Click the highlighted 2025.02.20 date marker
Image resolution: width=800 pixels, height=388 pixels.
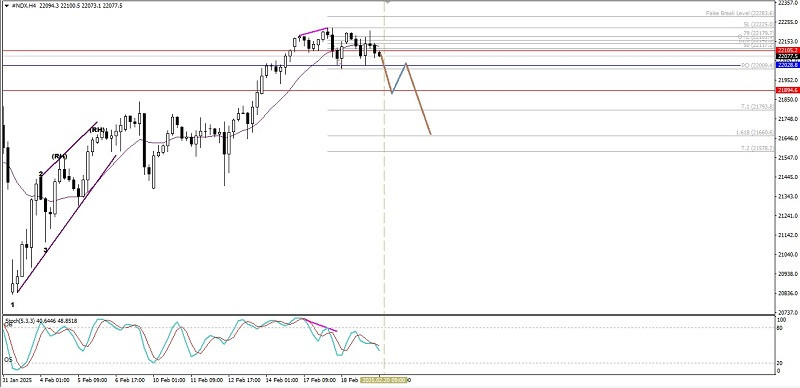click(x=384, y=380)
